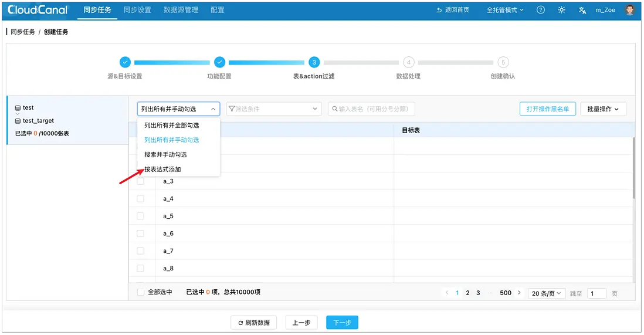Click the 创建确认 step label
This screenshot has width=644, height=335.
point(503,76)
